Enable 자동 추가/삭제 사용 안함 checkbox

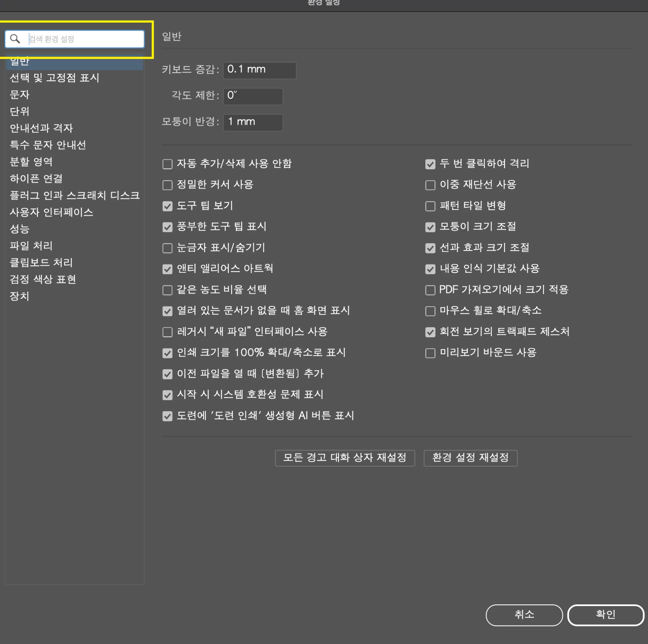click(x=167, y=164)
